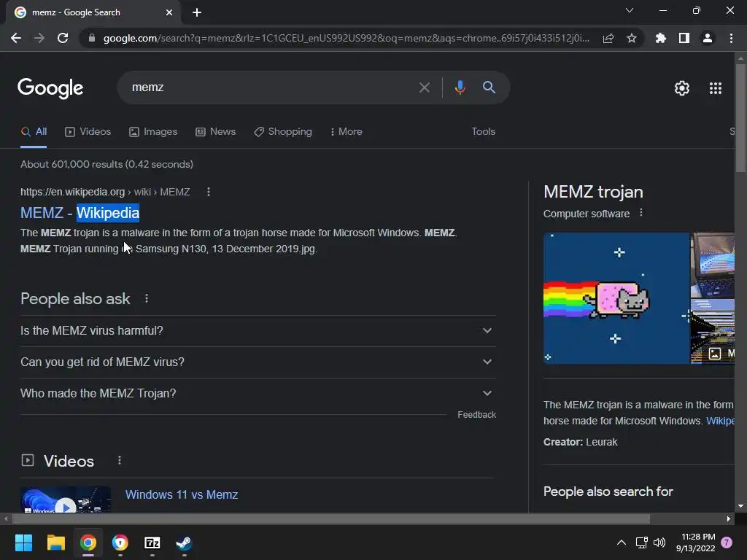Image resolution: width=747 pixels, height=560 pixels.
Task: Open Google quick settings gear
Action: (x=682, y=88)
